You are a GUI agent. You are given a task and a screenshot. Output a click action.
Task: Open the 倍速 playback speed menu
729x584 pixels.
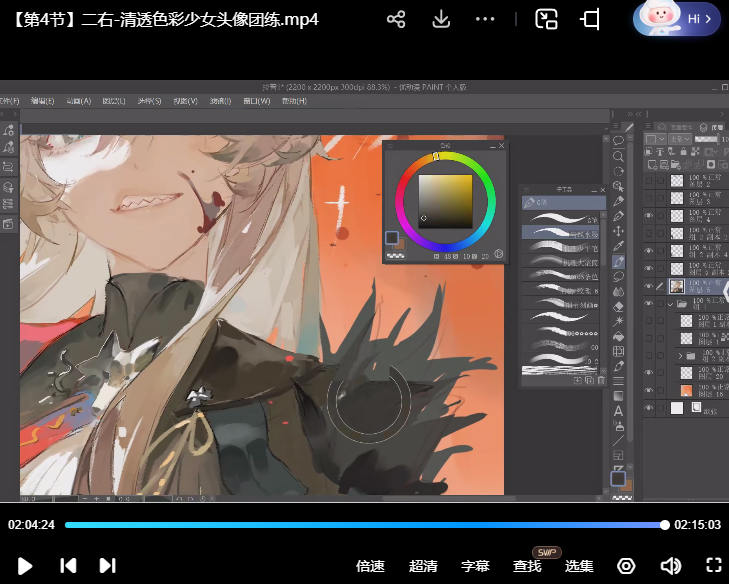(370, 566)
